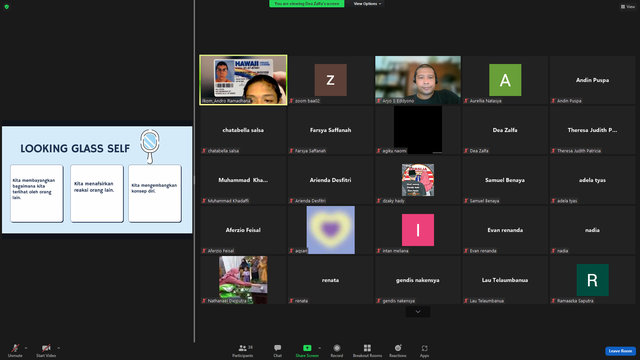The image size is (640, 360).
Task: Click the shared Looking Glass Self slide
Action: click(97, 180)
